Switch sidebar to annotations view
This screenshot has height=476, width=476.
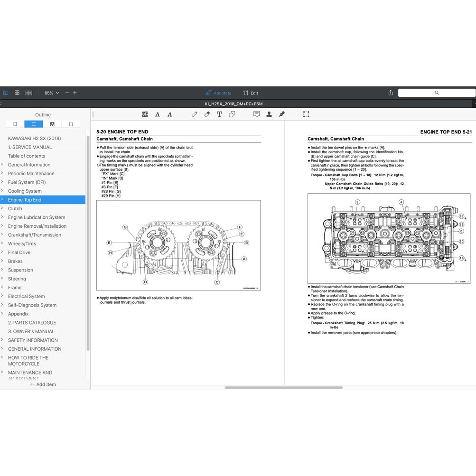pyautogui.click(x=52, y=123)
